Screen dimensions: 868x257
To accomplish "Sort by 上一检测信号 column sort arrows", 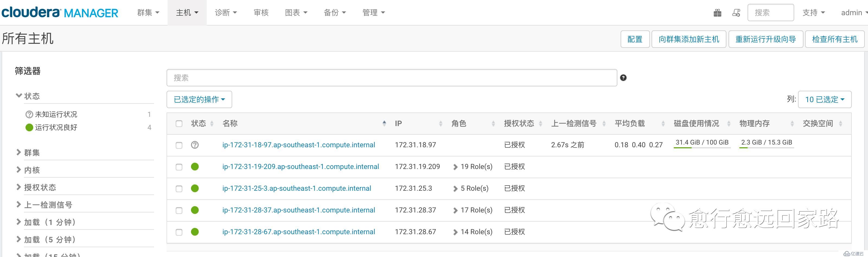I will point(604,124).
